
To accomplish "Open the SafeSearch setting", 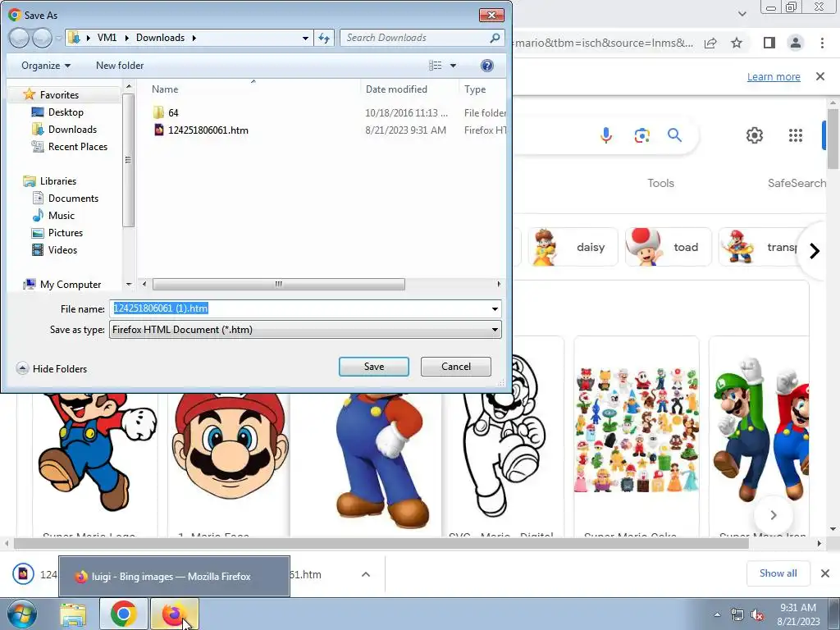I will point(797,183).
